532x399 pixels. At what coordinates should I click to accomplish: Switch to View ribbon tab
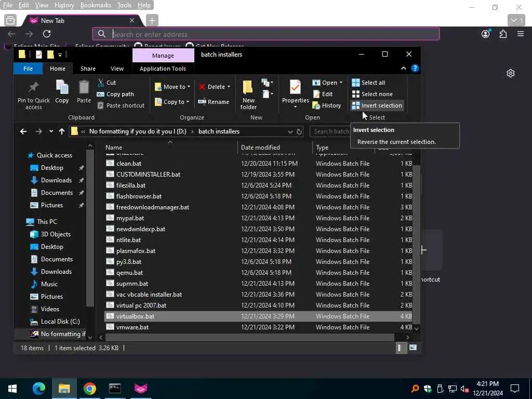pos(117,69)
